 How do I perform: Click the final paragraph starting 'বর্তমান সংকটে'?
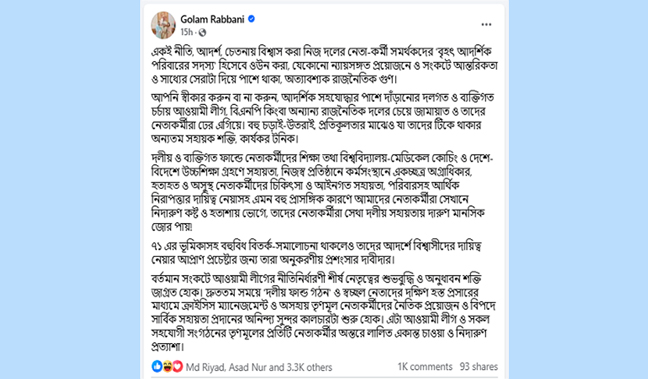323,312
